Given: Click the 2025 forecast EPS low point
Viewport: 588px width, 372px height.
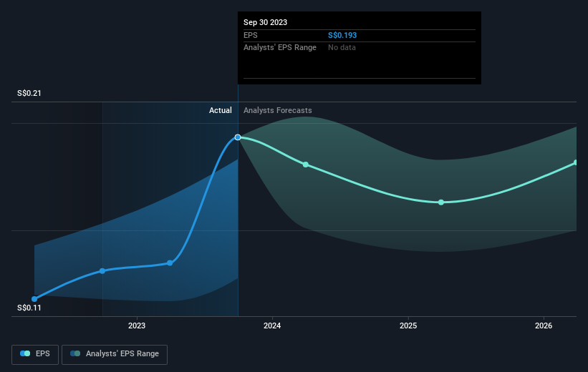Looking at the screenshot, I should tap(441, 202).
